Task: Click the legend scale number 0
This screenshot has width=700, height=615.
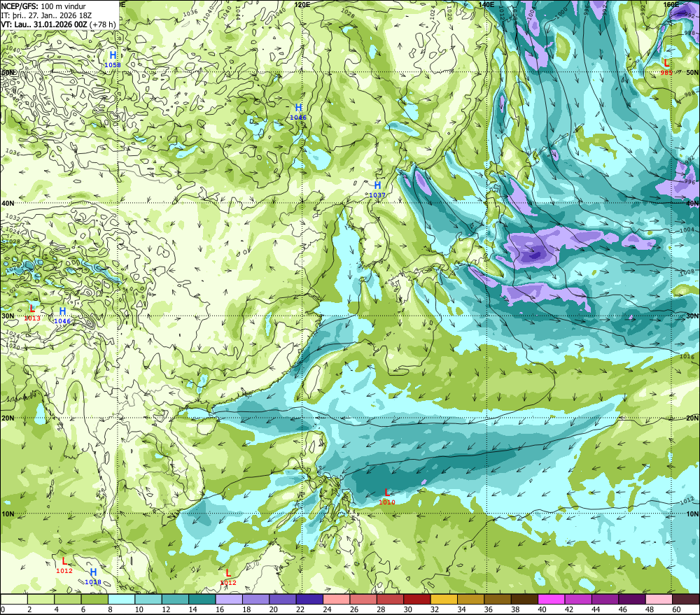Action: coord(3,609)
